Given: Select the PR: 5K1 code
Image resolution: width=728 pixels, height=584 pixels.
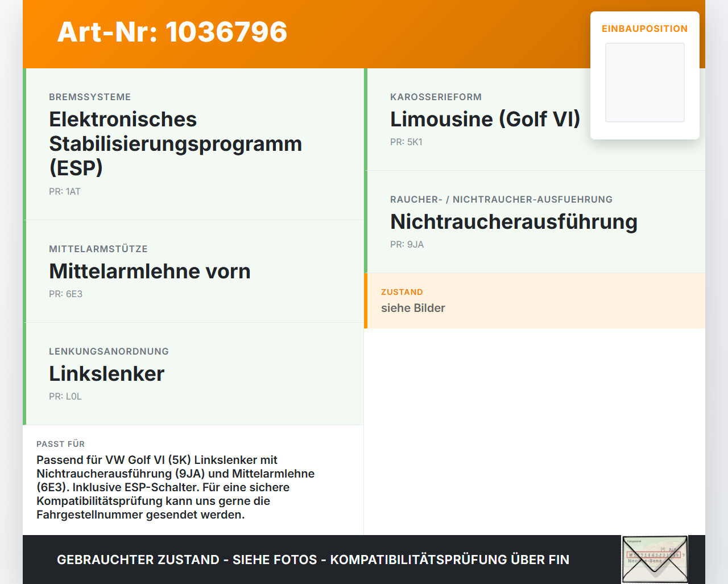Looking at the screenshot, I should [x=406, y=142].
